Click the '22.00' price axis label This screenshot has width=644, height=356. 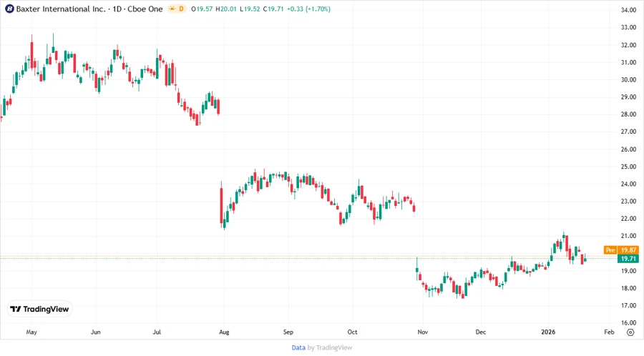628,218
